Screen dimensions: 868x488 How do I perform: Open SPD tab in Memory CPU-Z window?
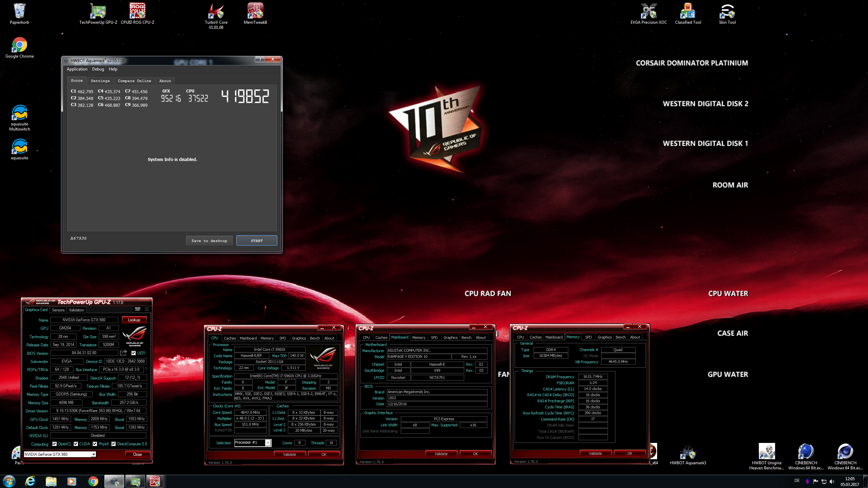coord(588,337)
